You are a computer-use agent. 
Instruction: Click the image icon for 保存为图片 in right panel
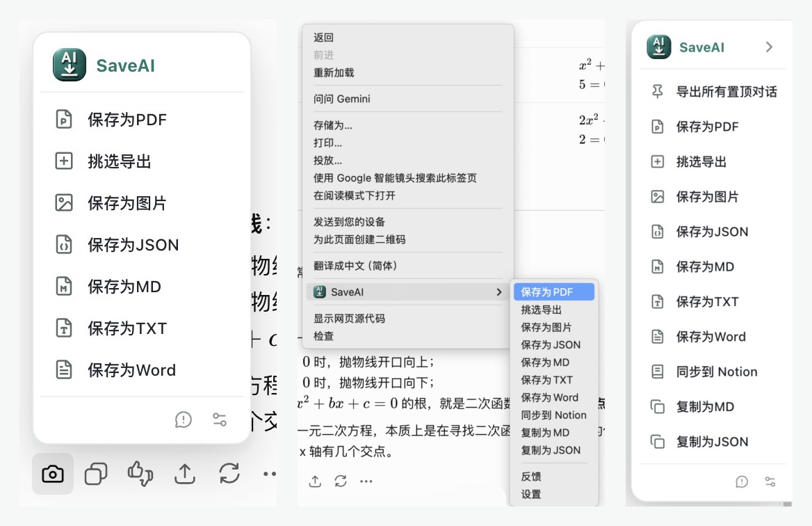[657, 197]
